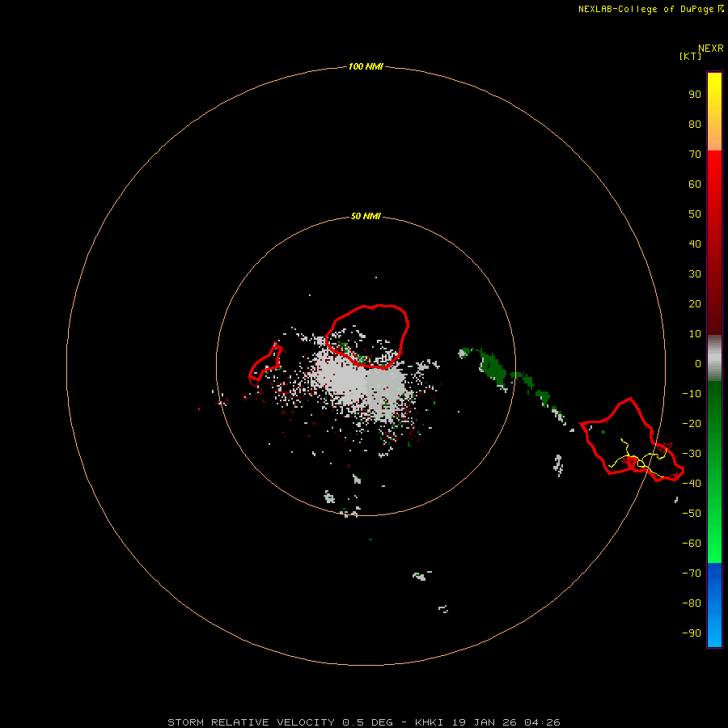Image resolution: width=728 pixels, height=728 pixels.
Task: Click the positive 70 scale value
Action: click(x=695, y=154)
